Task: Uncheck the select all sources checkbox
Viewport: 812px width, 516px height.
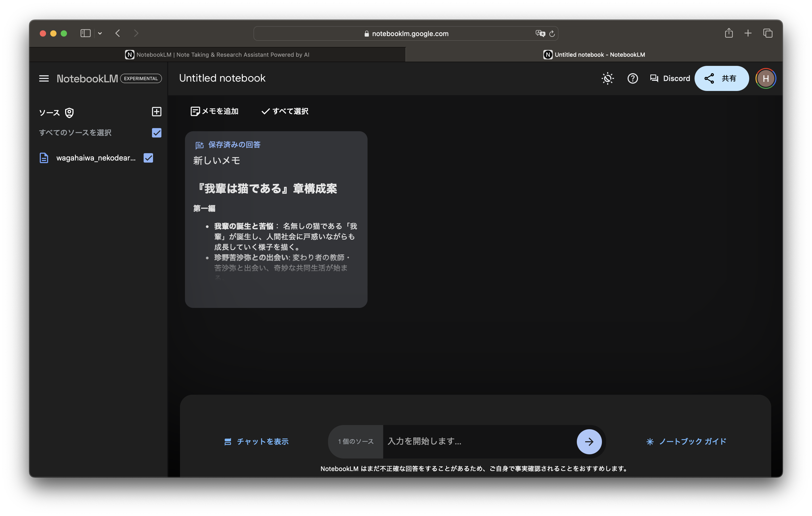Action: [156, 133]
